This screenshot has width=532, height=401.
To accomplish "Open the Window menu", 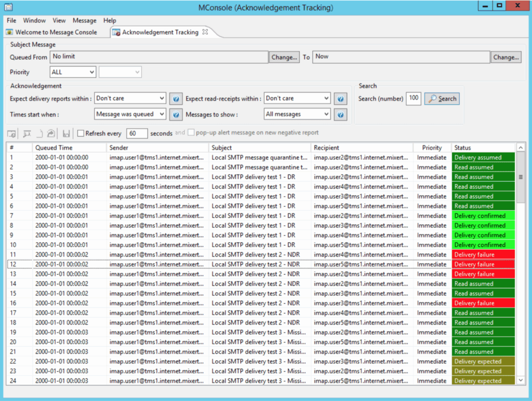I will coord(34,20).
